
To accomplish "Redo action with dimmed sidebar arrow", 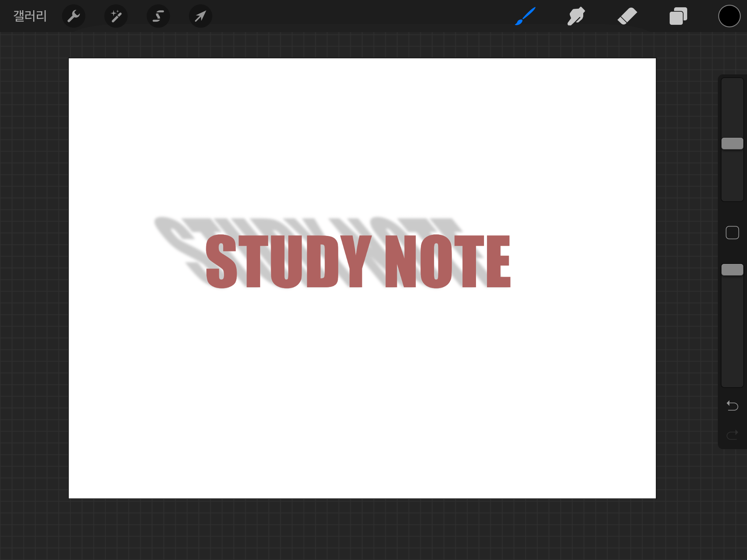I will pyautogui.click(x=732, y=435).
